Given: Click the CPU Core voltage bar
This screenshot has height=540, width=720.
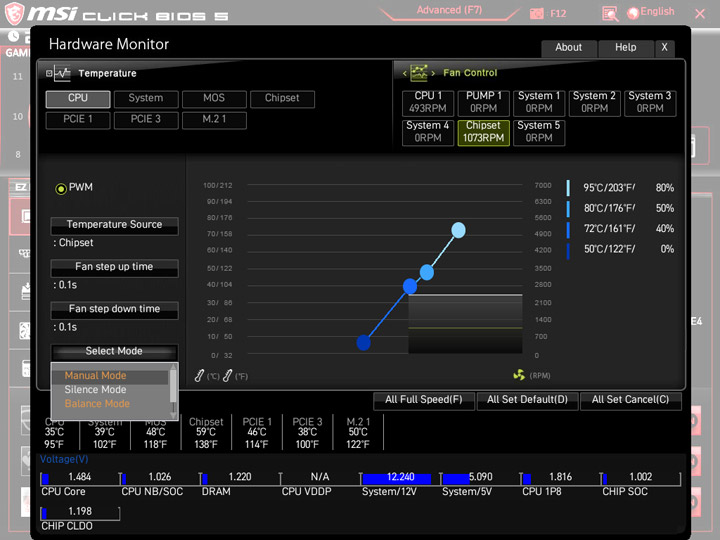Looking at the screenshot, I should (x=80, y=478).
